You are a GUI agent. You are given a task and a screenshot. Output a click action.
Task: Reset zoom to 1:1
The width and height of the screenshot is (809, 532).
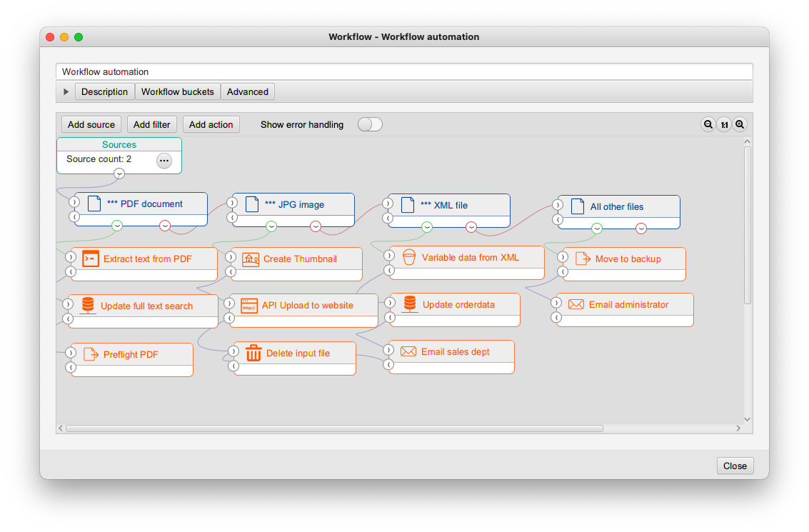coord(724,124)
